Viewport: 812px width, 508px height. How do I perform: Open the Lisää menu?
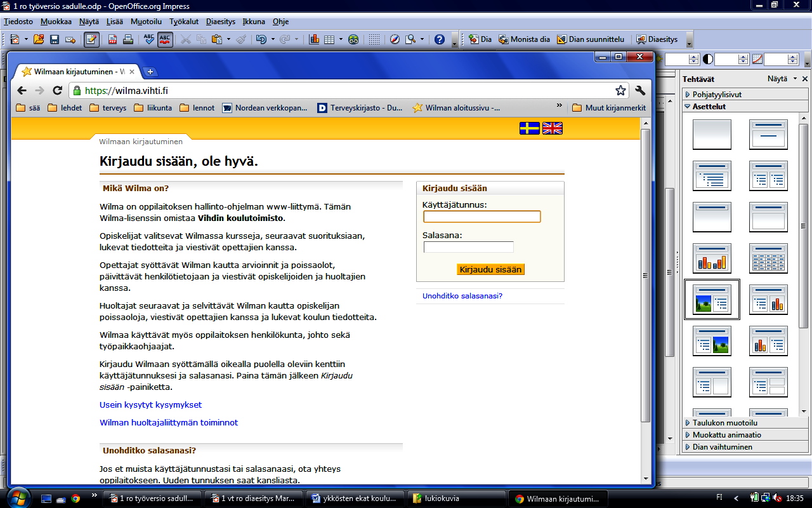click(115, 22)
